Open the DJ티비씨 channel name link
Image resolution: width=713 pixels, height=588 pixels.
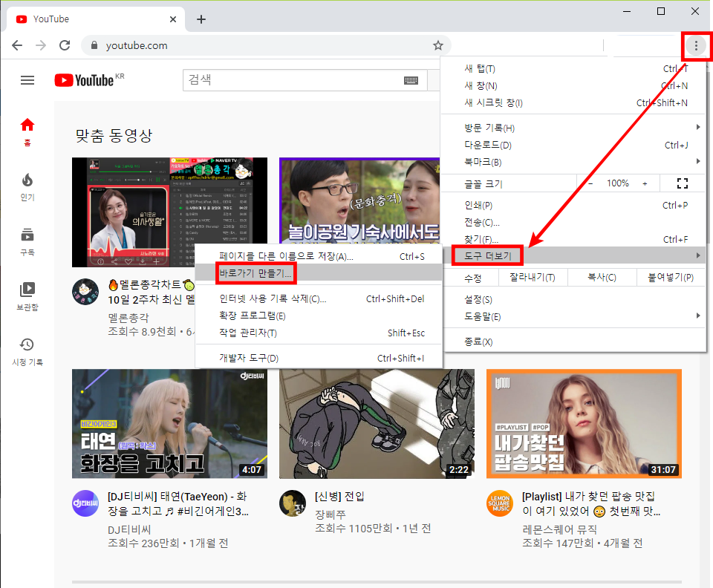(x=129, y=529)
